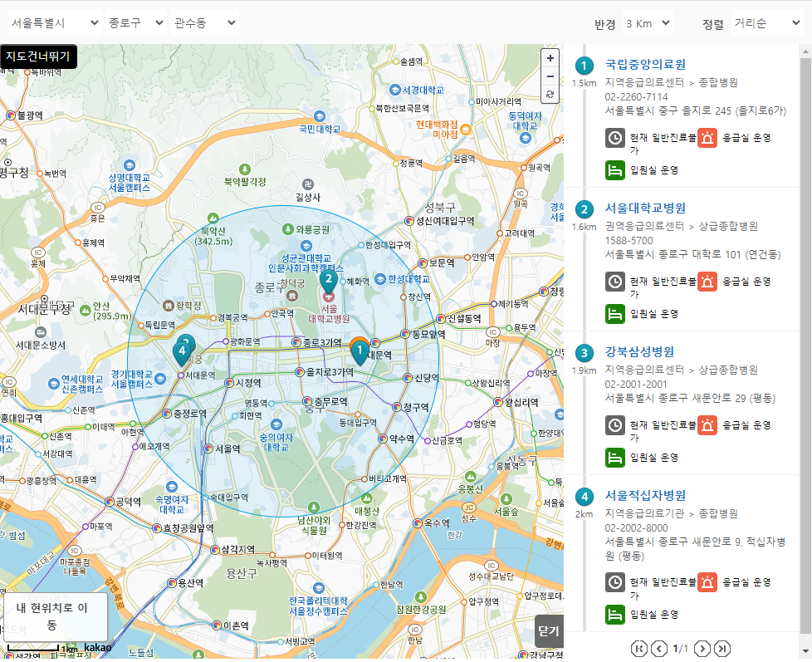Click phone number 02-2260-7114
This screenshot has width=812, height=662.
pyautogui.click(x=637, y=97)
